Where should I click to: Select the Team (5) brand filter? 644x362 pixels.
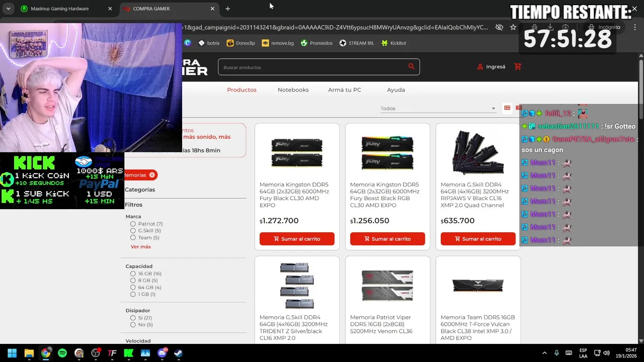(x=133, y=238)
